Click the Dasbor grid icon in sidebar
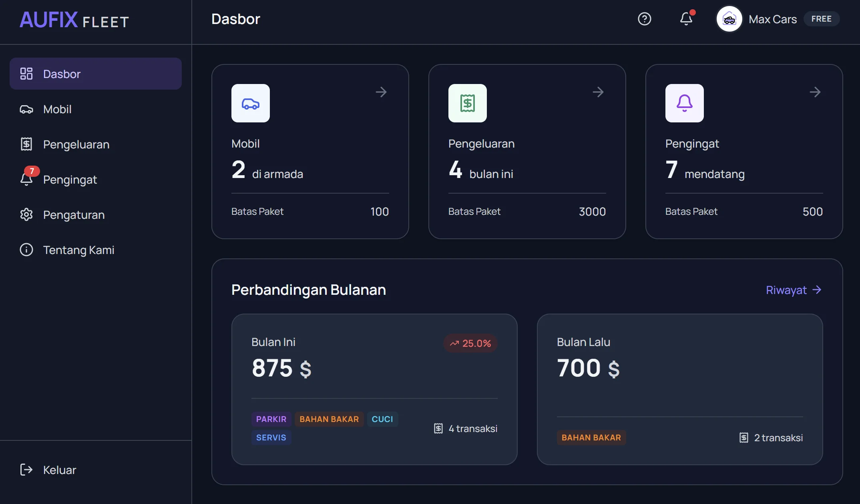Viewport: 860px width, 504px height. [26, 74]
